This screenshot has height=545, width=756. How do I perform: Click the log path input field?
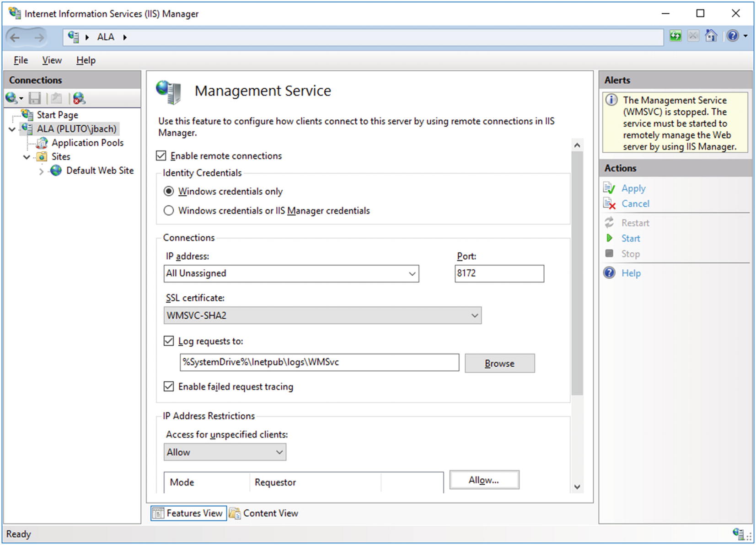click(319, 362)
